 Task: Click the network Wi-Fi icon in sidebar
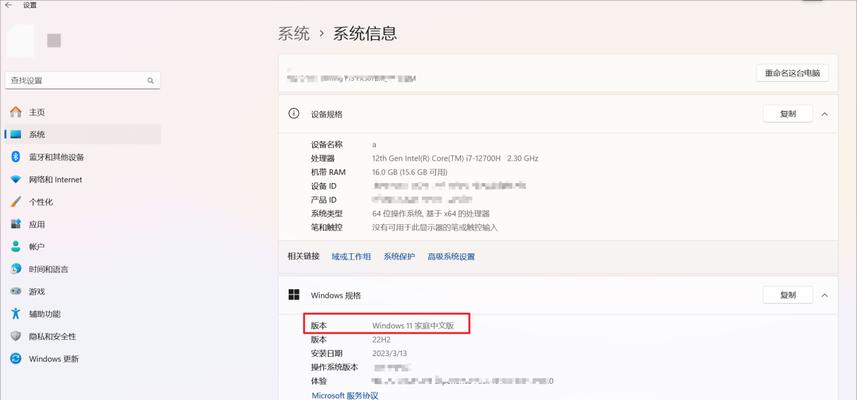coord(16,179)
